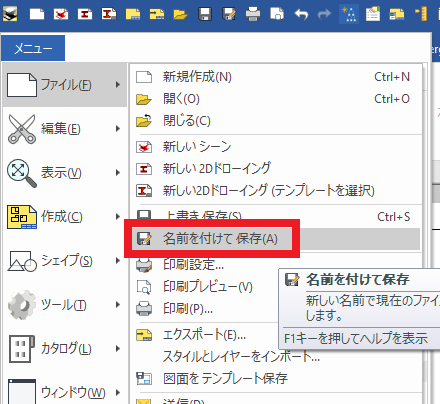Open the ツール(T) menu
This screenshot has height=404, width=440.
point(65,305)
